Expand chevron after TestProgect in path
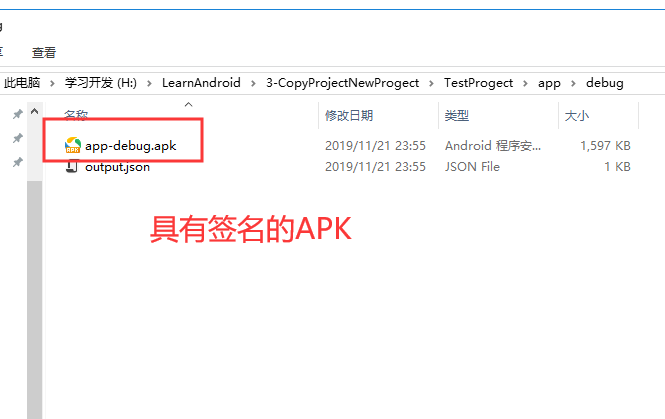The image size is (665, 419). pyautogui.click(x=525, y=83)
